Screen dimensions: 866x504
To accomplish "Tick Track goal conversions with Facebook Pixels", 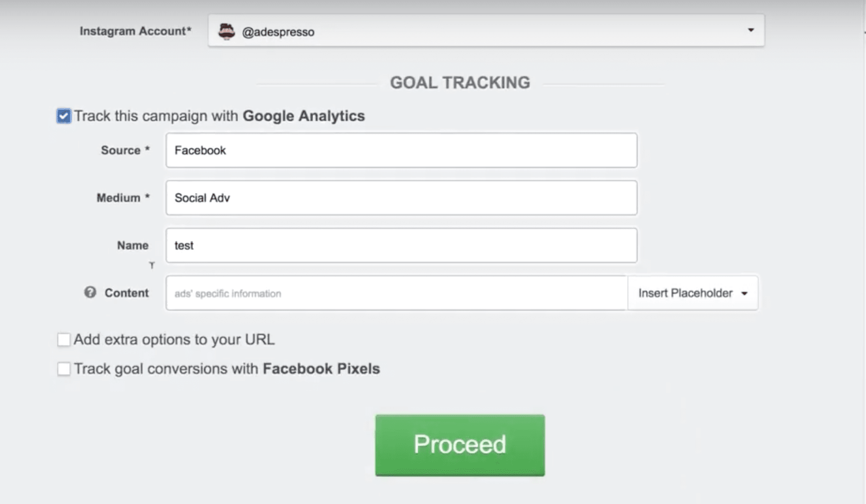I will tap(64, 369).
